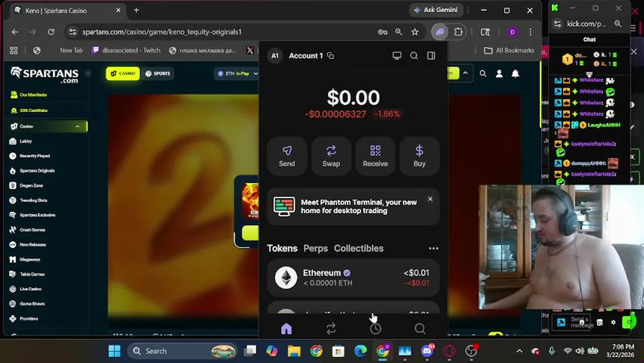This screenshot has width=644, height=363.
Task: Expand Spartans balance chevron beside wallet button
Action: (466, 74)
